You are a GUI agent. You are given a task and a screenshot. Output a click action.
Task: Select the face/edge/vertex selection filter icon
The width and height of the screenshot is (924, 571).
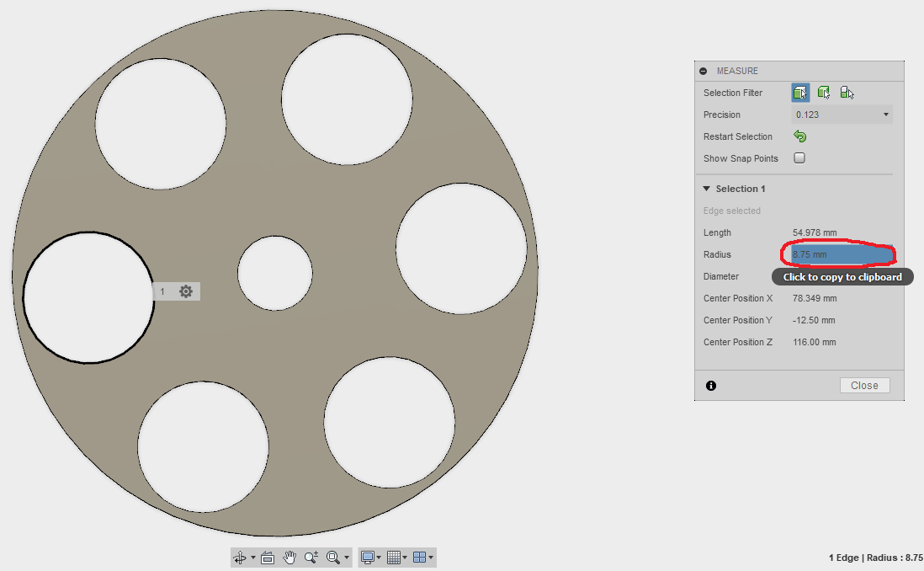pyautogui.click(x=800, y=93)
